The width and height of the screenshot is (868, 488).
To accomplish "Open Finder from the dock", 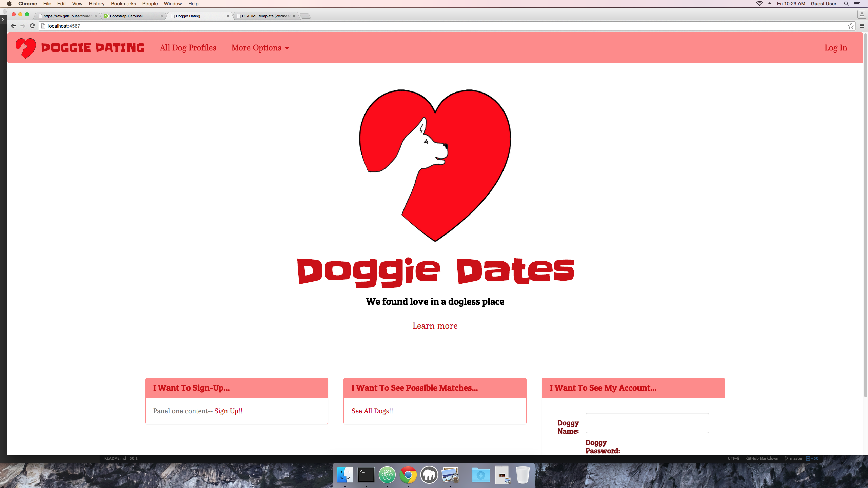I will [x=345, y=475].
